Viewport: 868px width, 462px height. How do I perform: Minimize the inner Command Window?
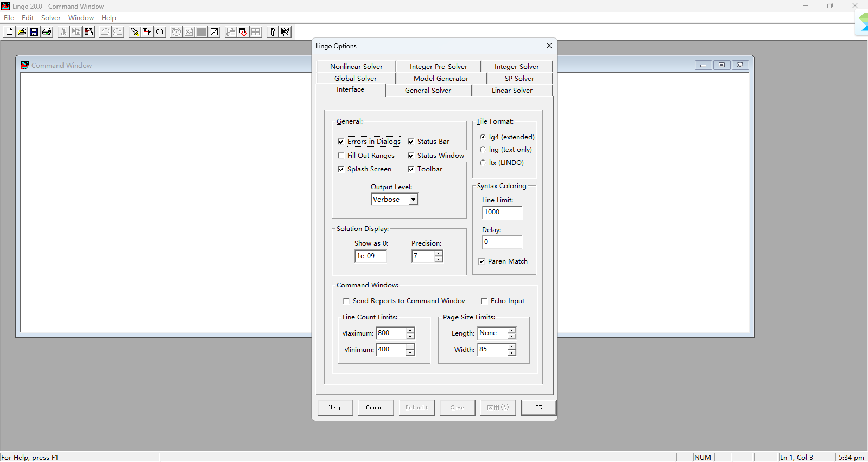click(x=703, y=65)
